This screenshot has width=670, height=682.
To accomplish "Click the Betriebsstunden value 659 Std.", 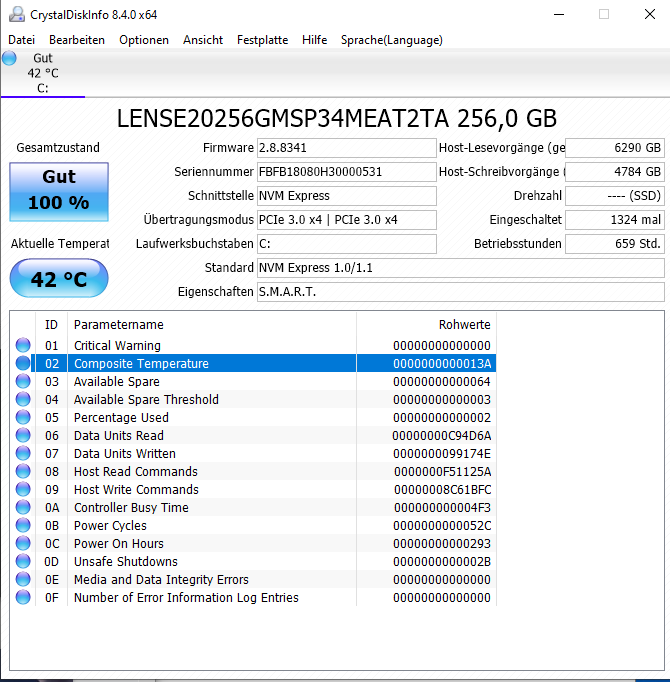I will point(615,244).
